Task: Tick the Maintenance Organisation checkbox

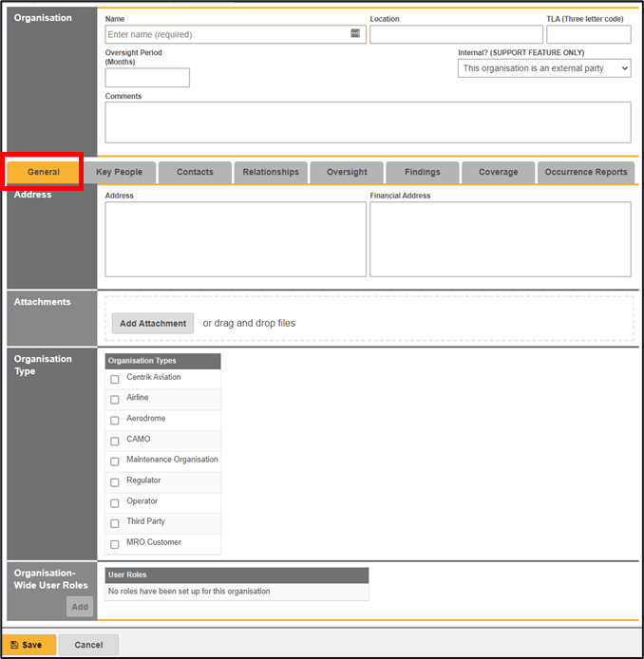Action: pyautogui.click(x=115, y=461)
